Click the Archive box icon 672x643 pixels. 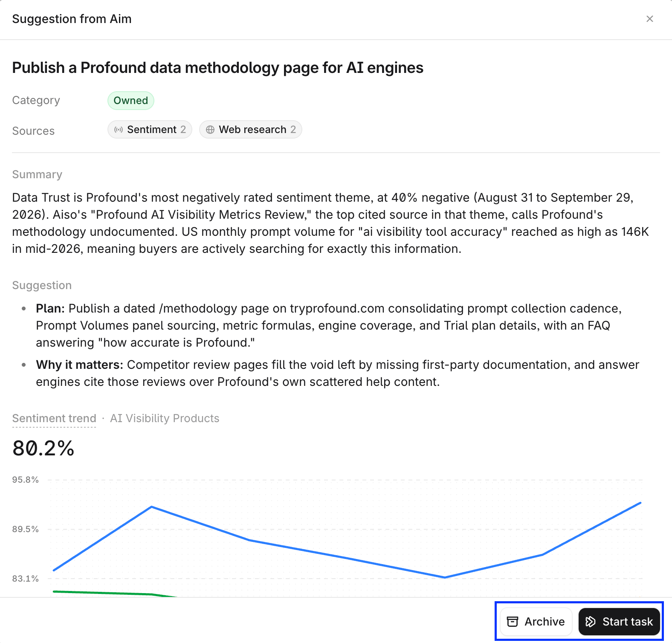pos(513,622)
